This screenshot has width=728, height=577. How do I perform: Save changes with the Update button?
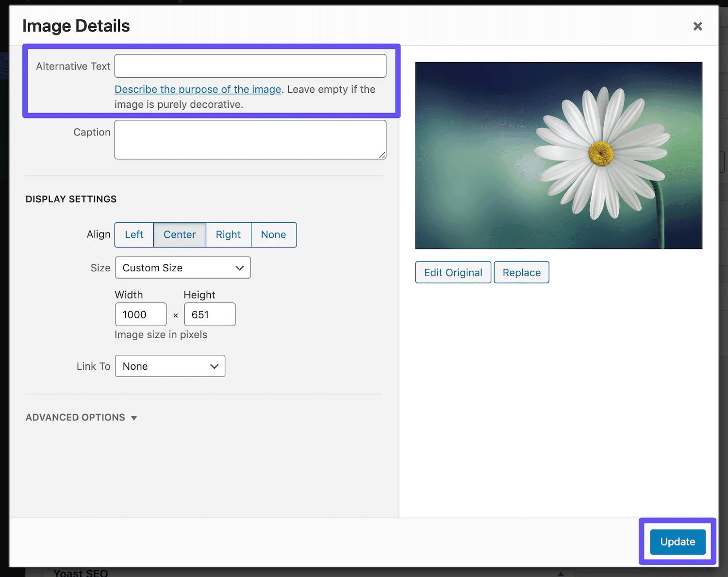click(x=678, y=542)
